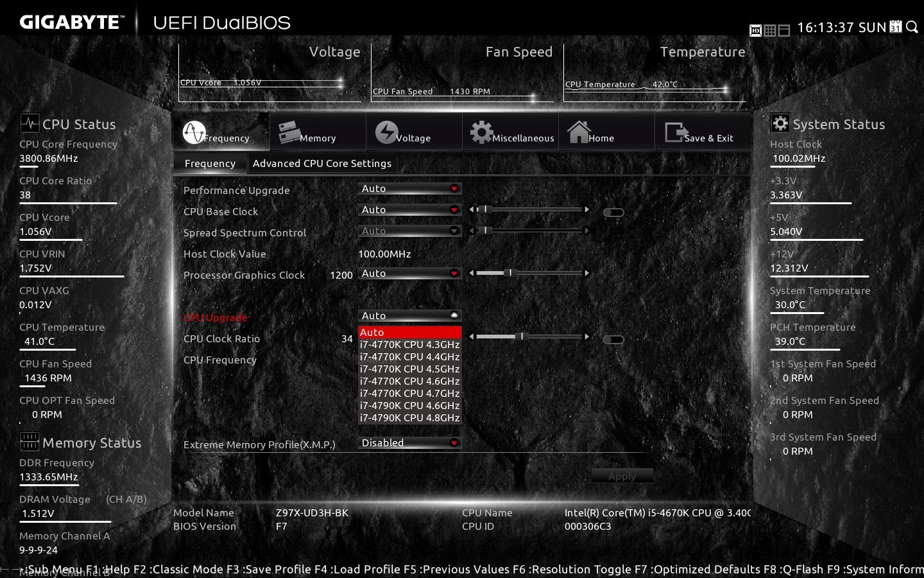Go to the Home tab
Screen dimensions: 924x578
(606, 132)
